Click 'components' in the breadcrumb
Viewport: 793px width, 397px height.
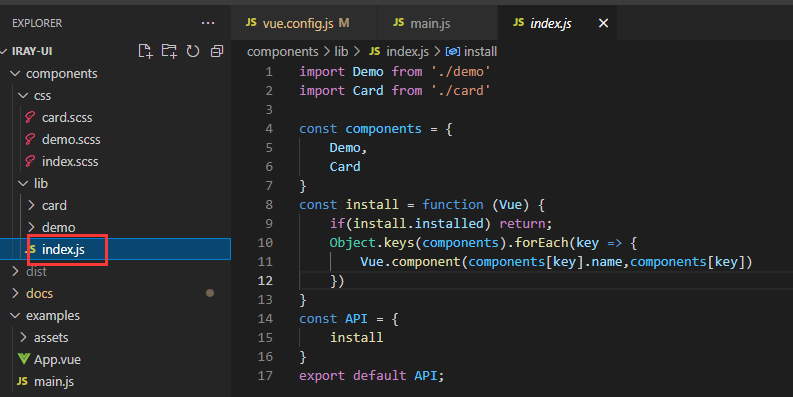283,52
